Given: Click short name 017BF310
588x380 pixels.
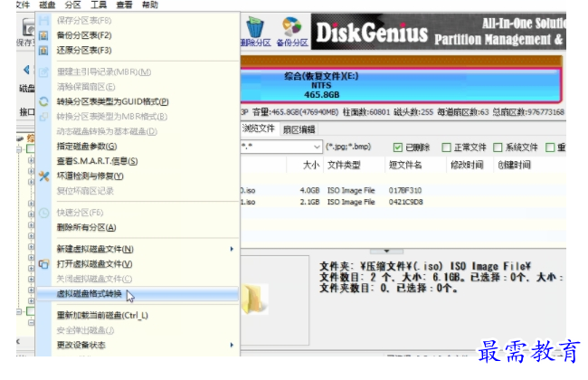Looking at the screenshot, I should click(405, 191).
